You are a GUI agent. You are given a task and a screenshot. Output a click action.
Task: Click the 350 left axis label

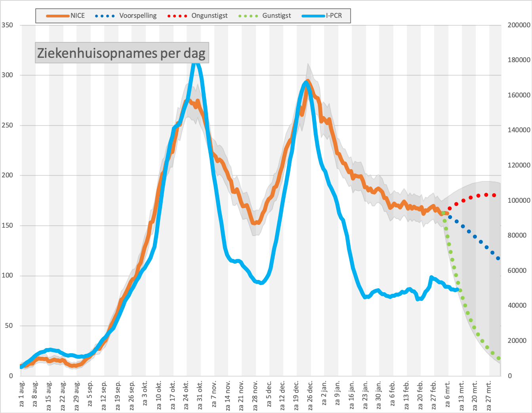pyautogui.click(x=7, y=25)
